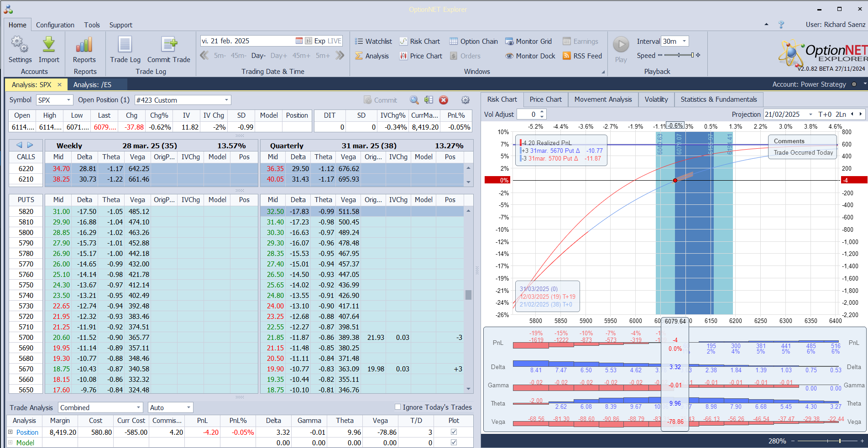This screenshot has width=868, height=448.
Task: Open the Configuration ribbon tab
Action: pos(55,25)
